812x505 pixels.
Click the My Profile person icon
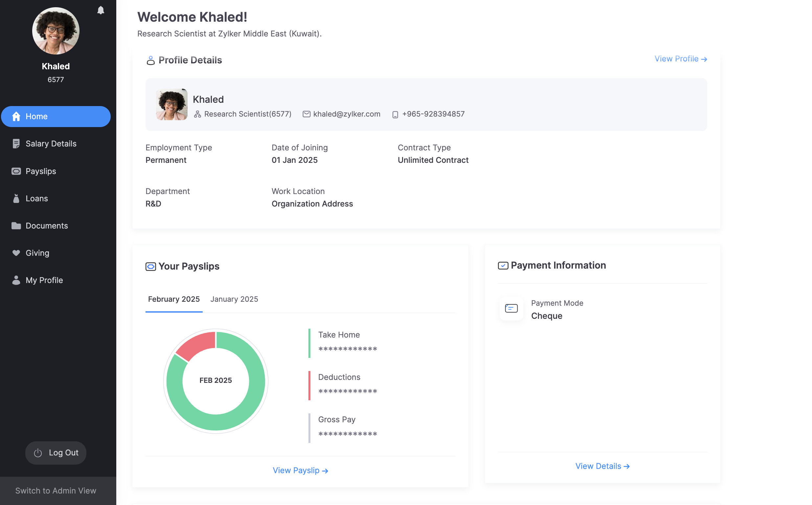[16, 280]
